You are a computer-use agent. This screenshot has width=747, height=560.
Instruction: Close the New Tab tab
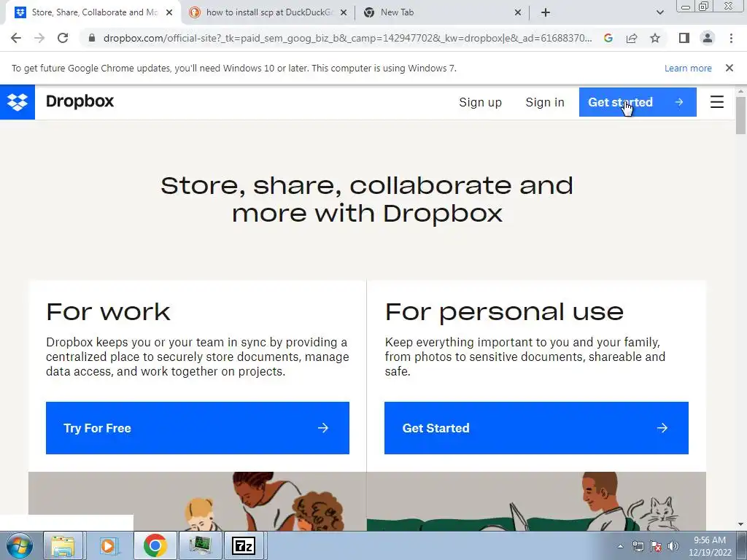click(518, 12)
